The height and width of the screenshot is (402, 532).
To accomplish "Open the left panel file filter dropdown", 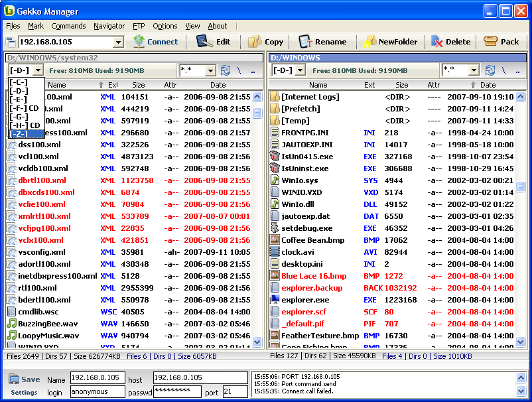I will pyautogui.click(x=211, y=70).
